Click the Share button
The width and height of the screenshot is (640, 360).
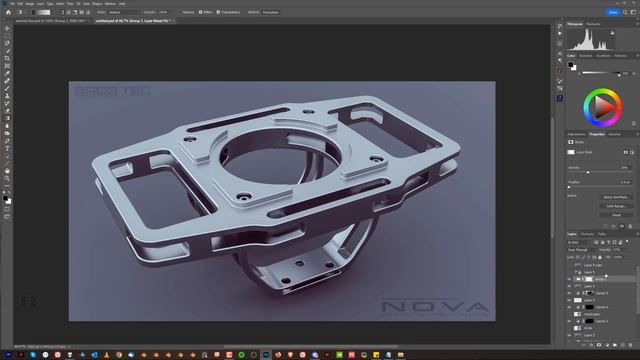coord(613,12)
